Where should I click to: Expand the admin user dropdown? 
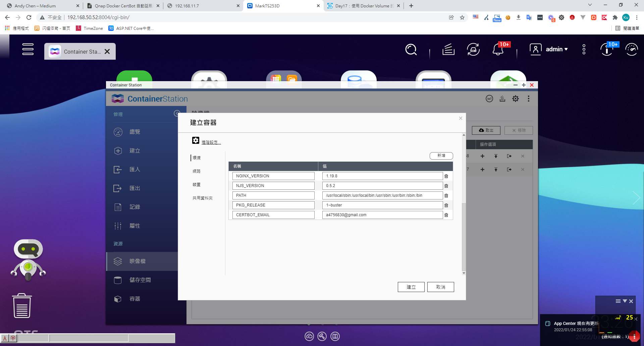pyautogui.click(x=557, y=49)
